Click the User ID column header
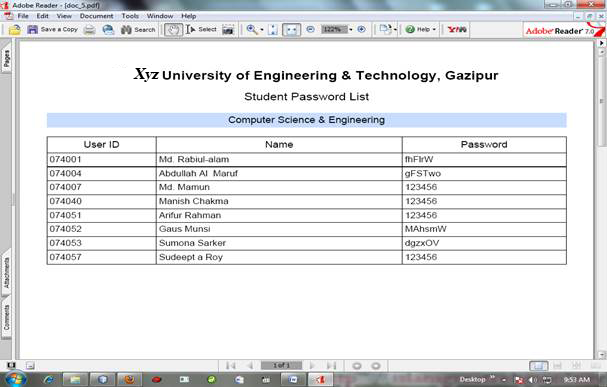The height and width of the screenshot is (387, 607). point(101,144)
